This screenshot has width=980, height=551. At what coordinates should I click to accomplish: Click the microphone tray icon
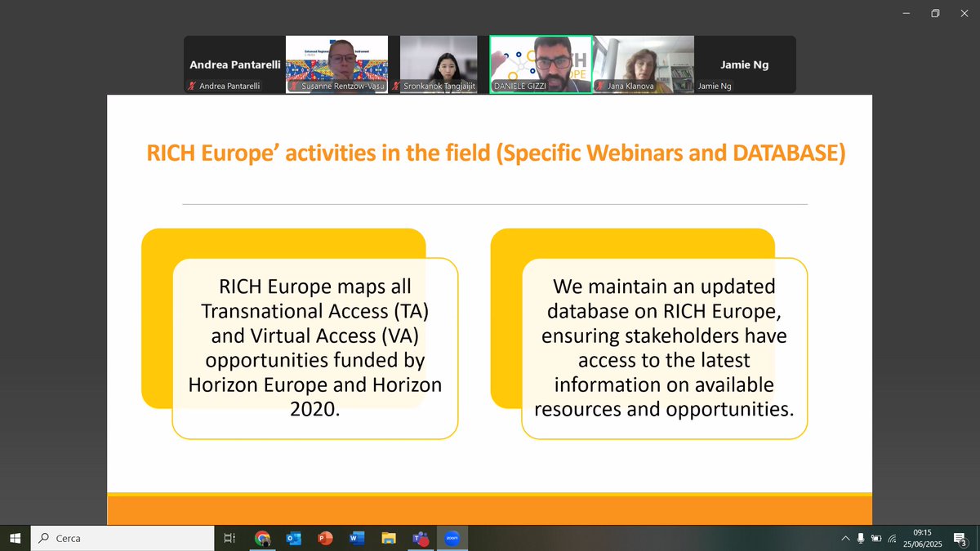point(861,538)
